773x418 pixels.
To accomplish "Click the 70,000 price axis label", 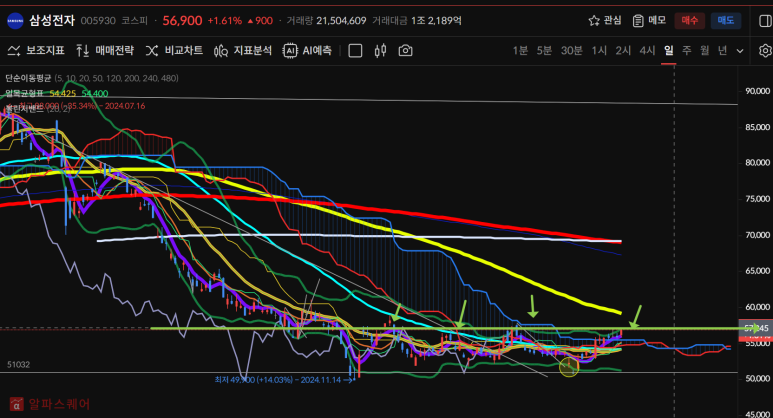I will pyautogui.click(x=757, y=235).
